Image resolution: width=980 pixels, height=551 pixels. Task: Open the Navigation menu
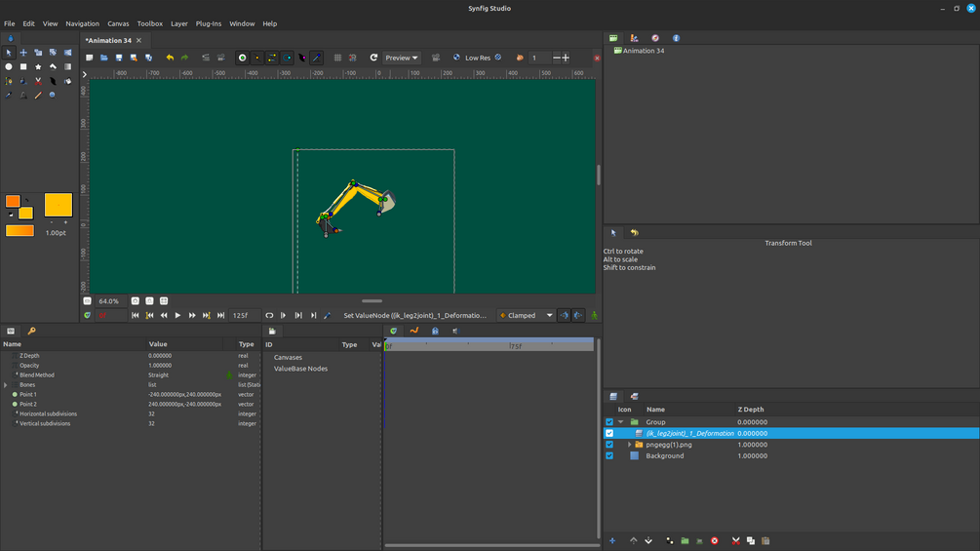pyautogui.click(x=83, y=23)
